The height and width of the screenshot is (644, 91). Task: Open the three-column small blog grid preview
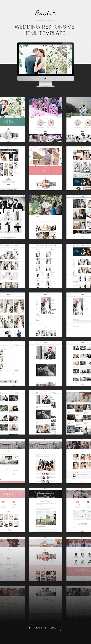click(79, 363)
